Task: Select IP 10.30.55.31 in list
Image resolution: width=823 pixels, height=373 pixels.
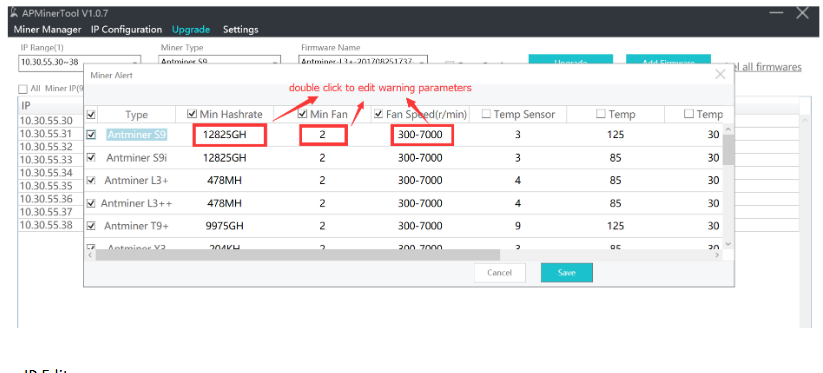Action: 46,134
